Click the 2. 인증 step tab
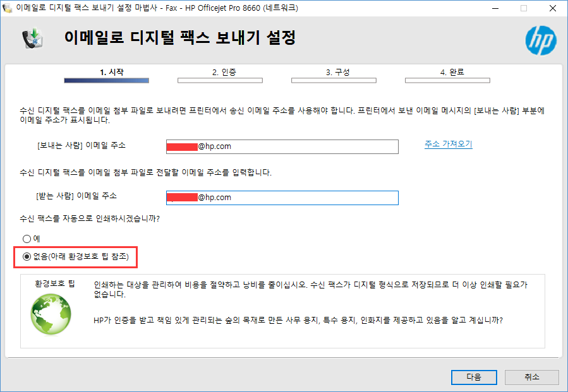This screenshot has width=568, height=392. pos(224,72)
